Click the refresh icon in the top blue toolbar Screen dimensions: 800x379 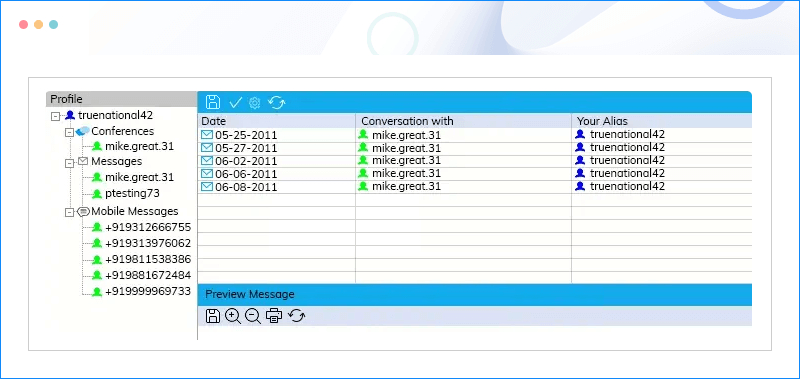point(277,103)
